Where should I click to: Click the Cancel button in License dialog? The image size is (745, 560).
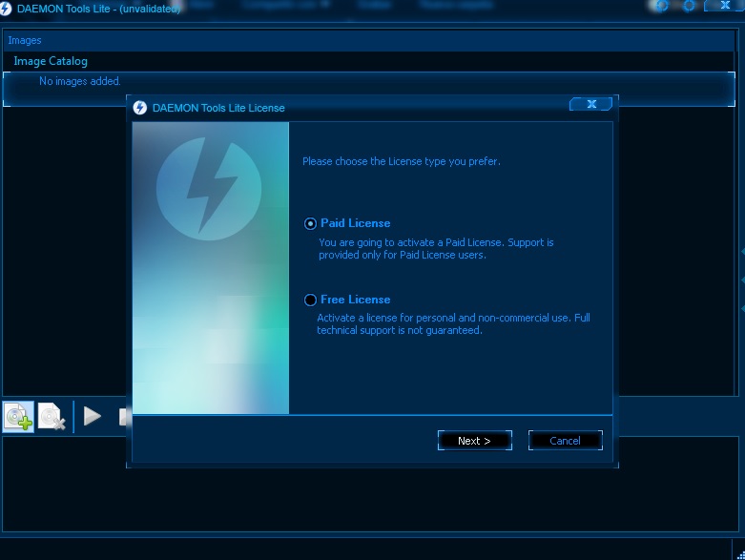click(565, 441)
